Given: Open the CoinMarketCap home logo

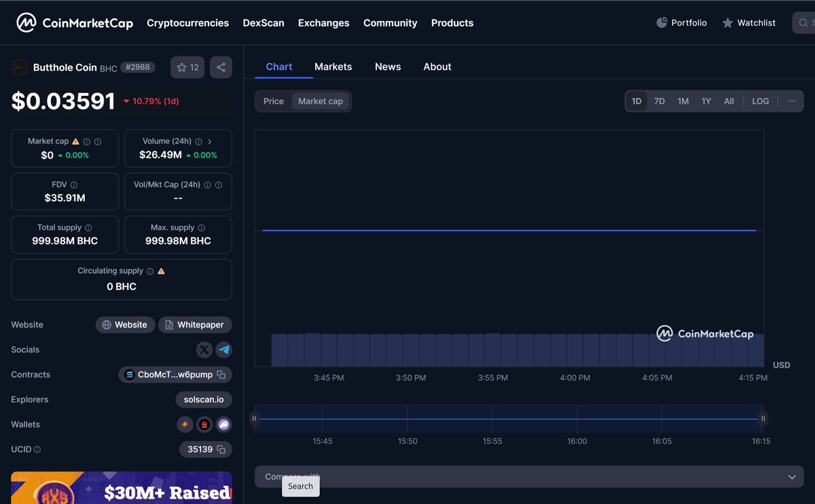Looking at the screenshot, I should 75,23.
